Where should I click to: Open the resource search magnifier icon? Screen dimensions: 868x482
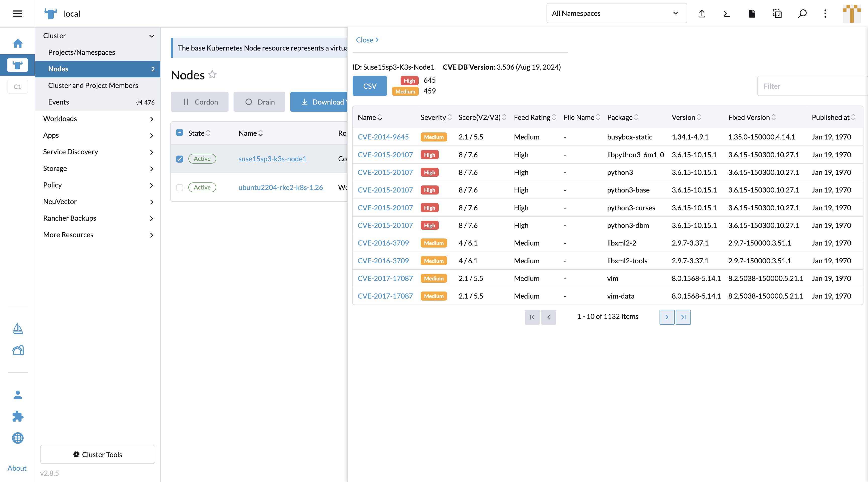[802, 14]
